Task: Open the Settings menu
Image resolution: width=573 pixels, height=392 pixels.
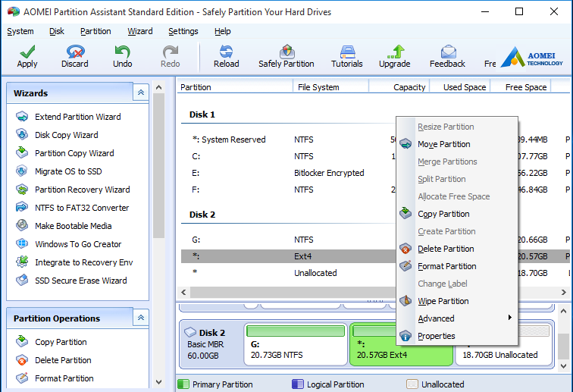Action: click(183, 31)
